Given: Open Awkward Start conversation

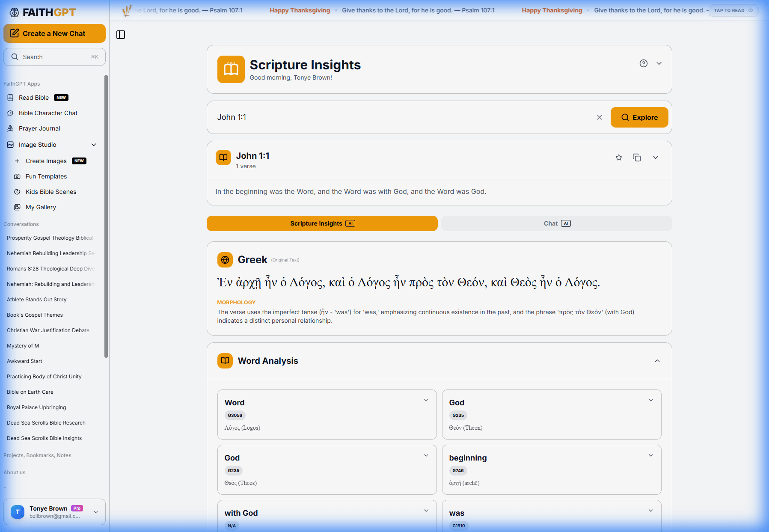Looking at the screenshot, I should [x=24, y=361].
